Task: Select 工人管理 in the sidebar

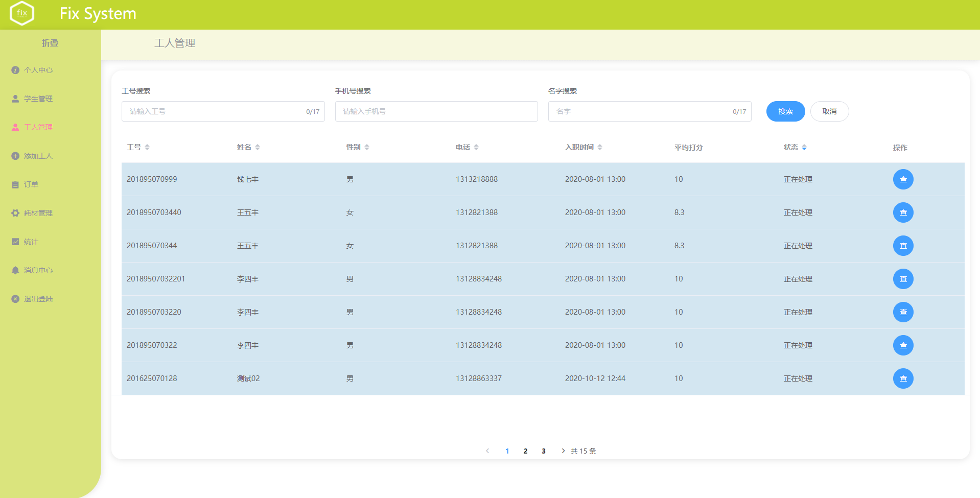Action: pos(32,127)
